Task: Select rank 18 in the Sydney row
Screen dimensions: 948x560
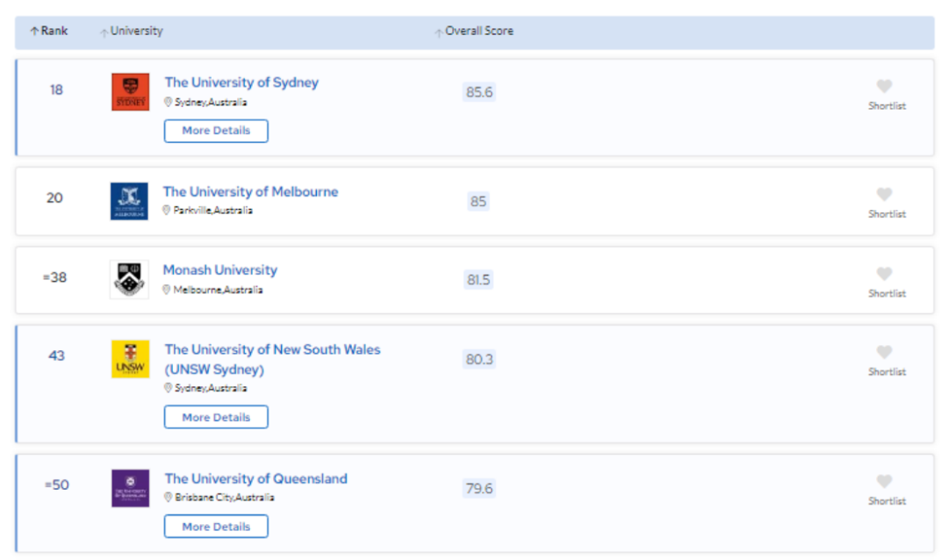Action: pos(56,90)
